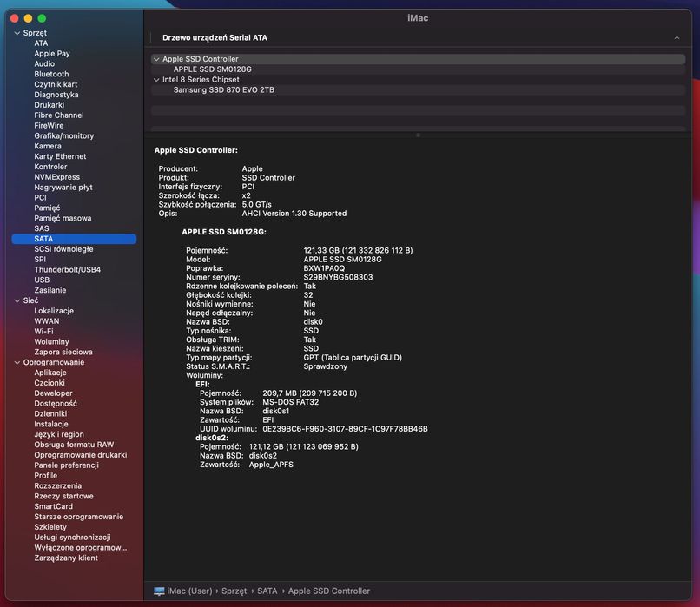Collapse the Sprzęt section in sidebar
Viewport: 700px width, 607px height.
tap(17, 33)
